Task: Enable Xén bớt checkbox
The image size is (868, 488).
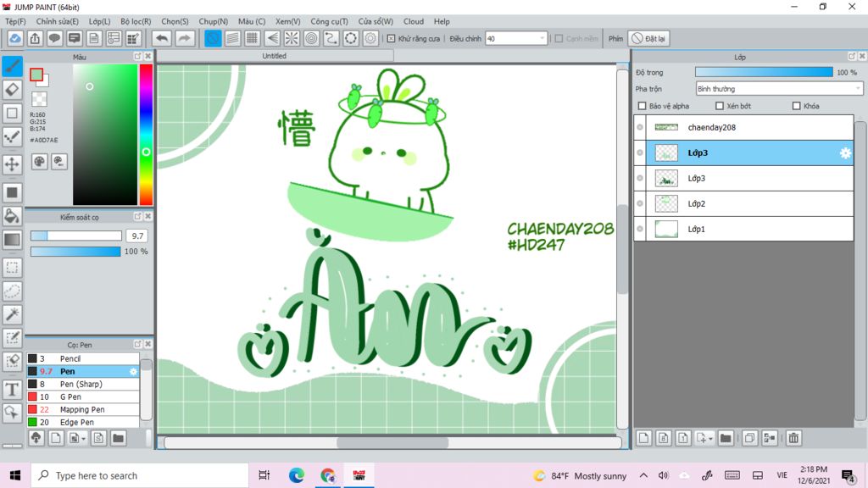Action: coord(720,106)
